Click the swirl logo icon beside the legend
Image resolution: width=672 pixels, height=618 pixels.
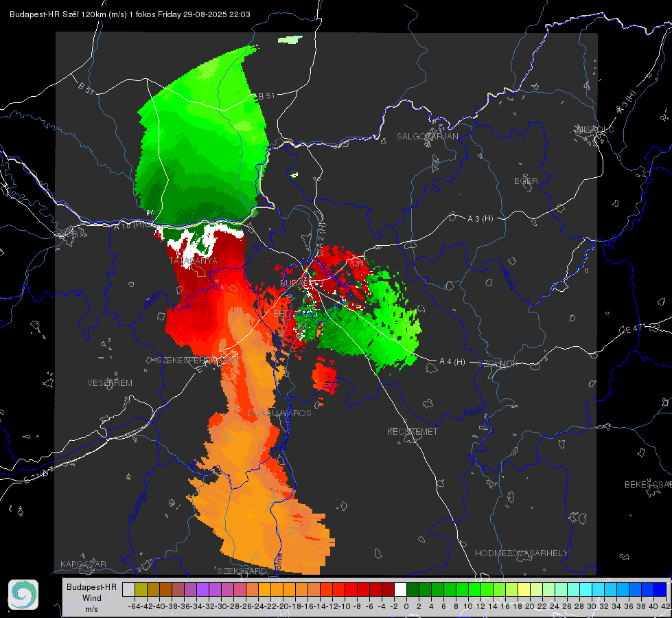(x=23, y=595)
